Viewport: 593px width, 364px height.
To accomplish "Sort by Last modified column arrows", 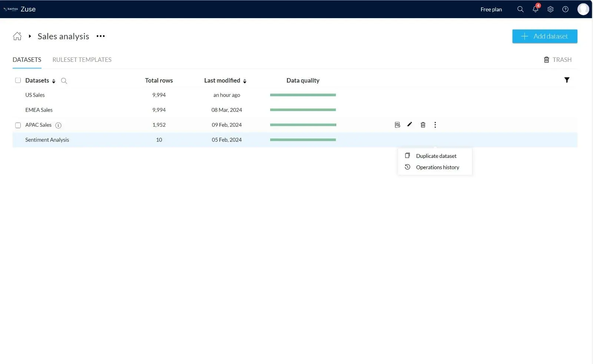I will [245, 81].
